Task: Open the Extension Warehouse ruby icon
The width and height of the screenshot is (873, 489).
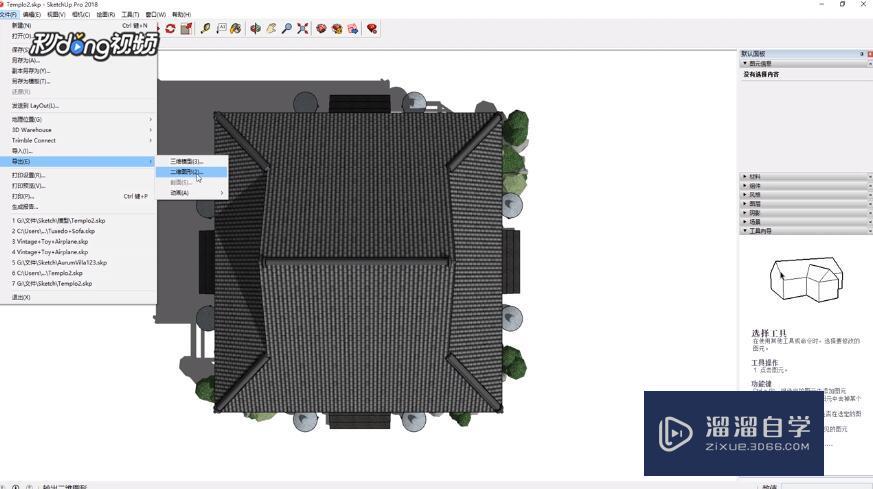Action: click(372, 28)
